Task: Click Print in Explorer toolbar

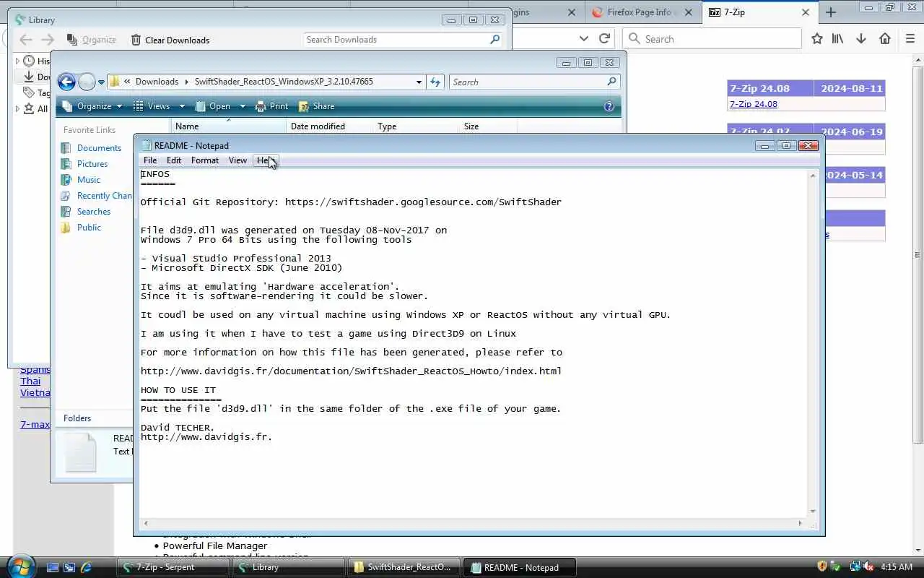Action: [271, 106]
